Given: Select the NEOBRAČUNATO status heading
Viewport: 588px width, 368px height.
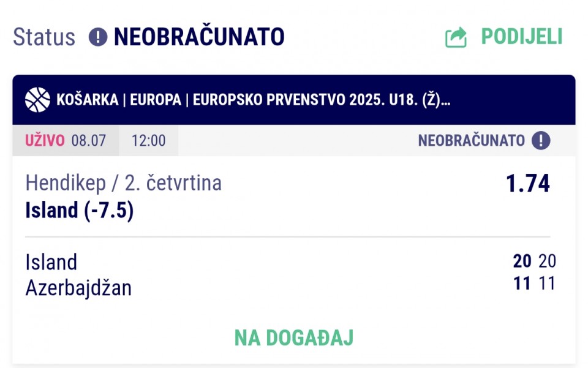Looking at the screenshot, I should click(199, 37).
